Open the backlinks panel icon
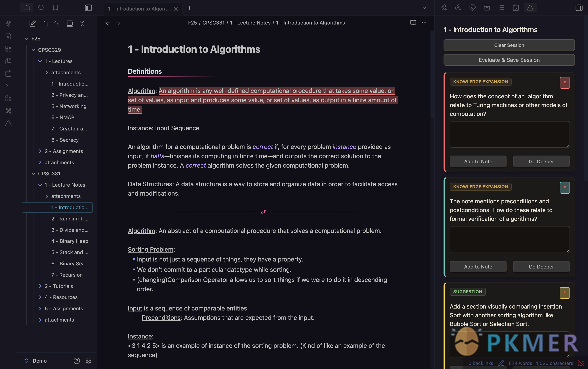This screenshot has width=588, height=369. (444, 8)
